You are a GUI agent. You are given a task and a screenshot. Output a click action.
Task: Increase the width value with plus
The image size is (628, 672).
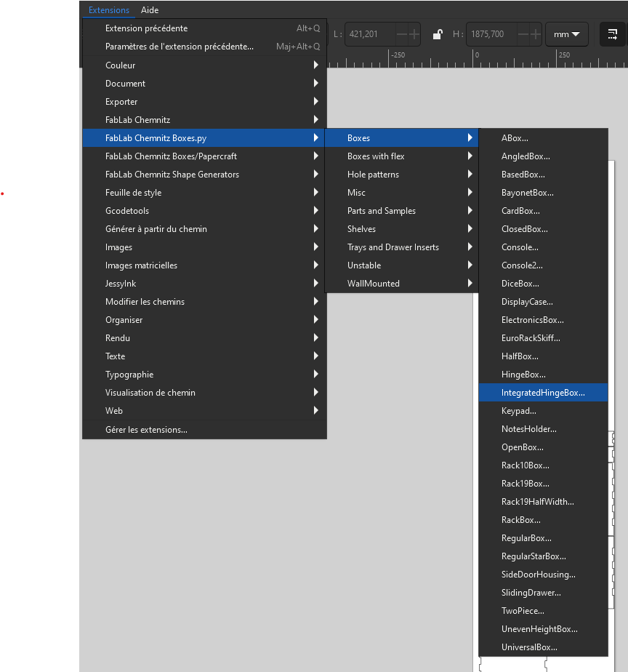[x=414, y=34]
